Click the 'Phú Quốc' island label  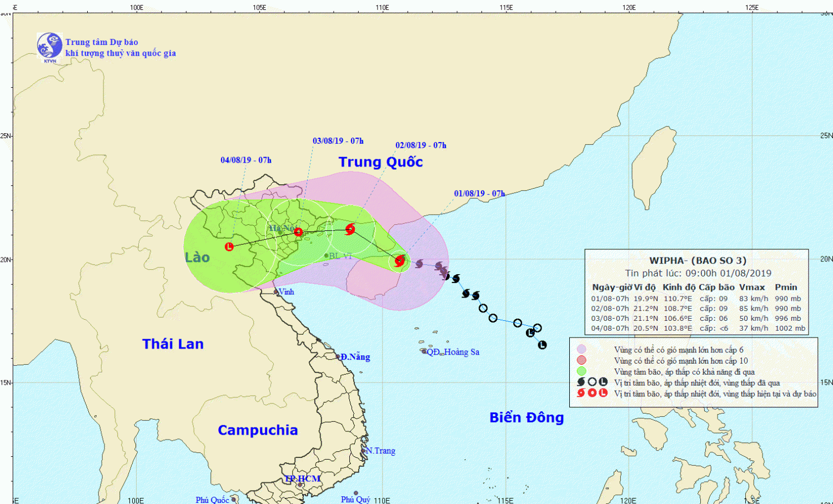(212, 500)
